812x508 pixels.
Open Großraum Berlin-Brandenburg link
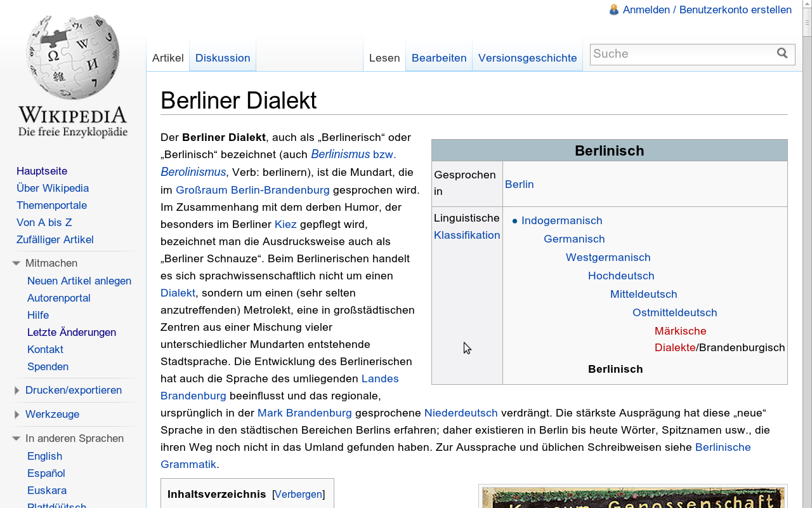pos(252,190)
